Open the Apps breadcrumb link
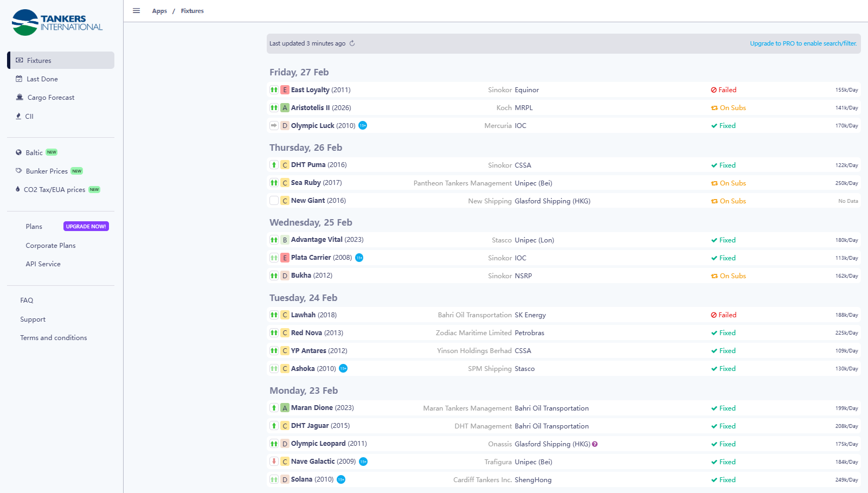Image resolution: width=868 pixels, height=493 pixels. 159,11
